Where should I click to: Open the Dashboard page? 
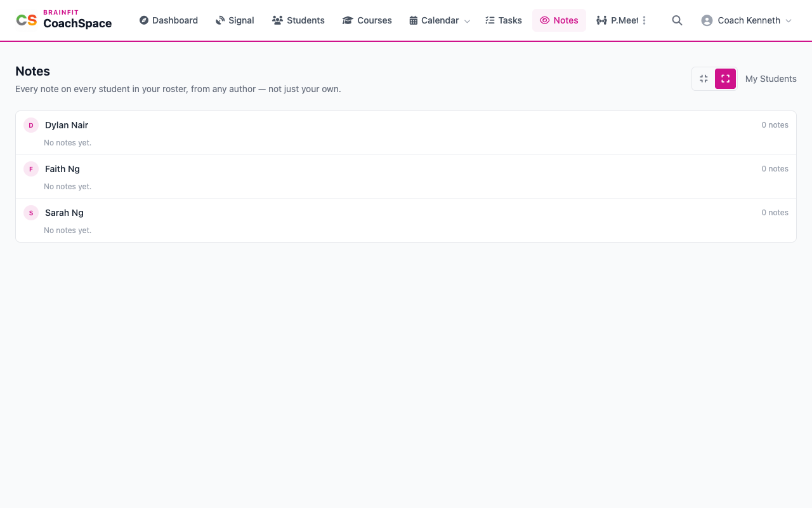coord(169,20)
